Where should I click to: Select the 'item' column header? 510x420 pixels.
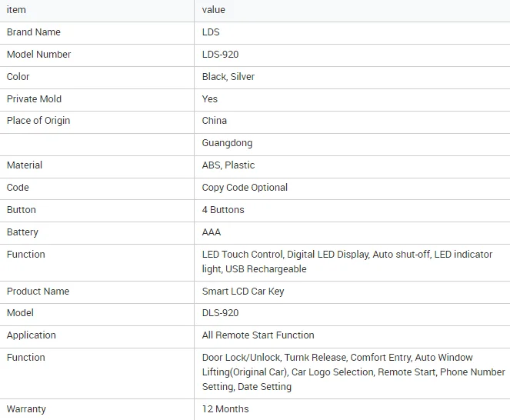coord(16,10)
